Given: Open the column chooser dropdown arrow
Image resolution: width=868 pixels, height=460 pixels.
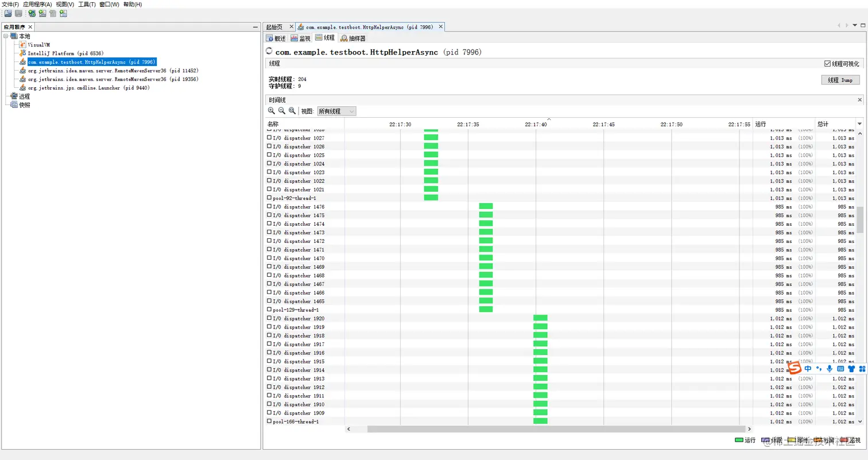Looking at the screenshot, I should [x=859, y=123].
